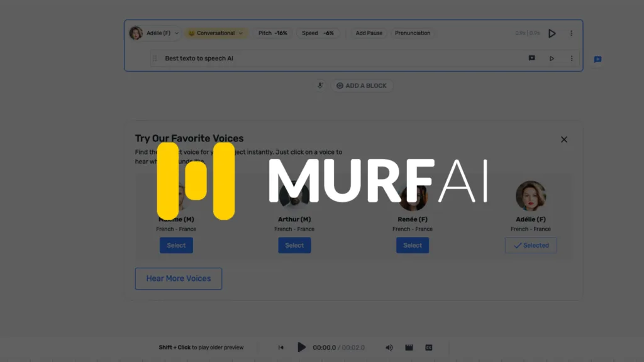Select the Renée (F) voice
The image size is (644, 362).
pos(413,246)
